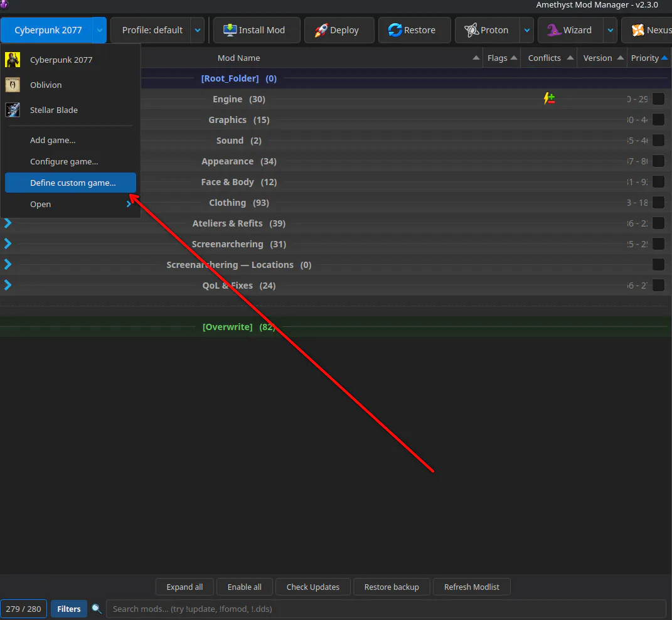Screen dimensions: 672x620
Task: Click the Restore circular arrows icon
Action: point(395,30)
